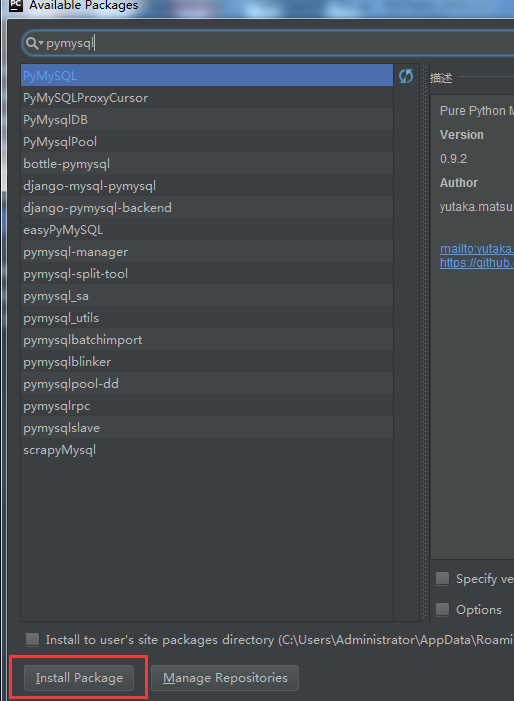
Task: Select pymysql-manager package
Action: click(207, 252)
